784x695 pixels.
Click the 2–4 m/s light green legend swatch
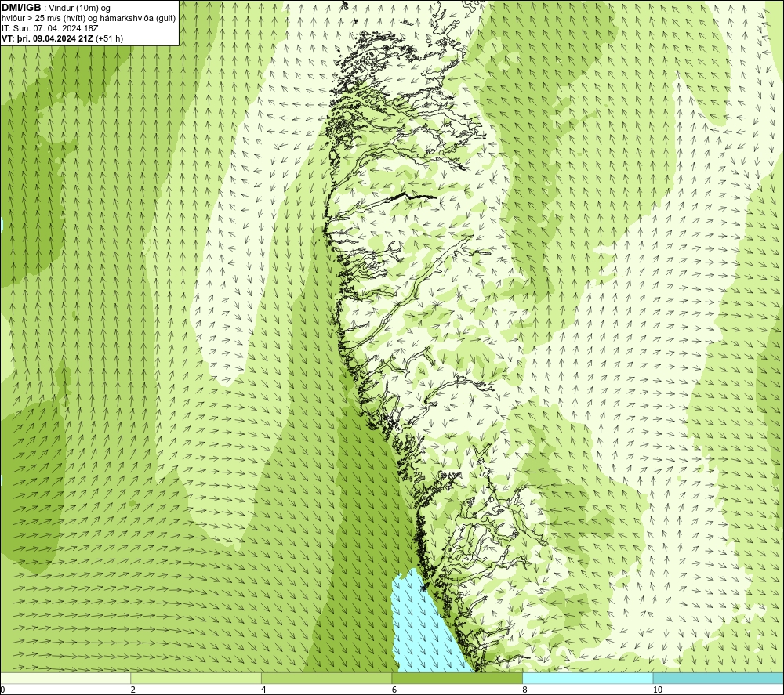[196, 678]
